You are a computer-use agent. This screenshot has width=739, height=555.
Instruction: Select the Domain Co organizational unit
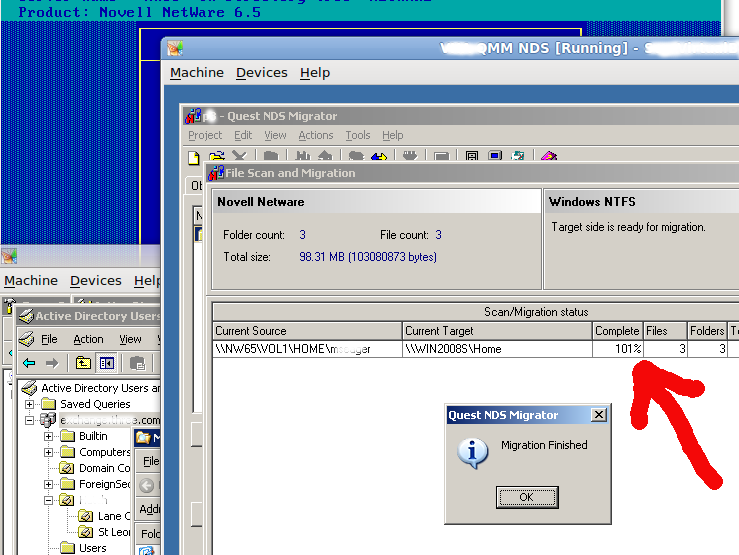(x=104, y=468)
